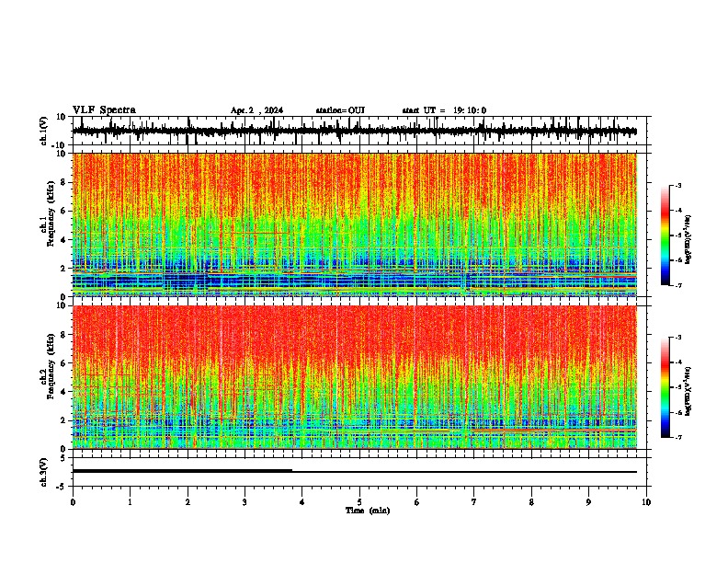The height and width of the screenshot is (563, 728).
Task: Click the ch.3(V) axis label
Action: click(44, 472)
